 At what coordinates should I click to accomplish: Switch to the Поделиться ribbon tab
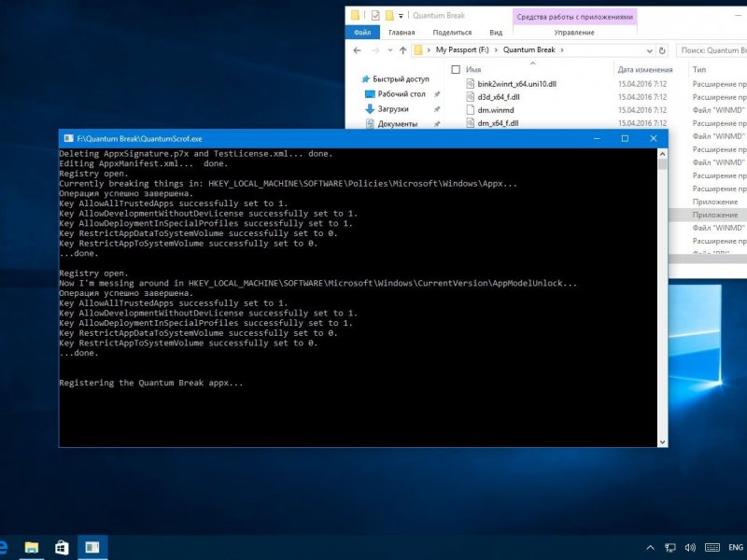click(x=452, y=33)
